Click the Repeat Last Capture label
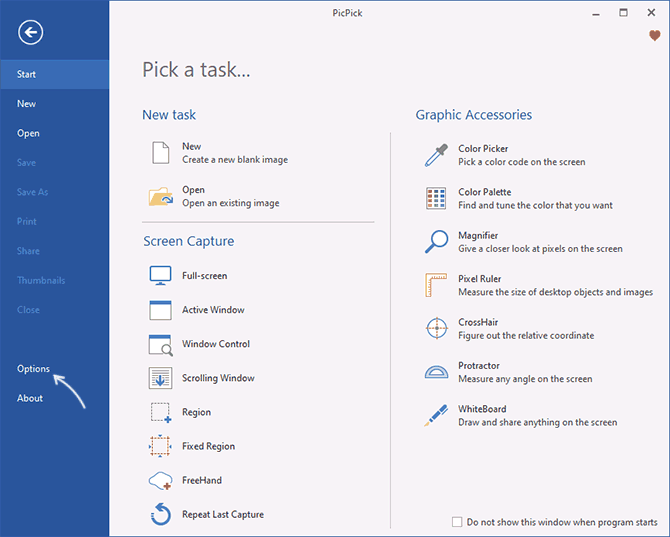Screen dimensions: 670x537 [223, 515]
